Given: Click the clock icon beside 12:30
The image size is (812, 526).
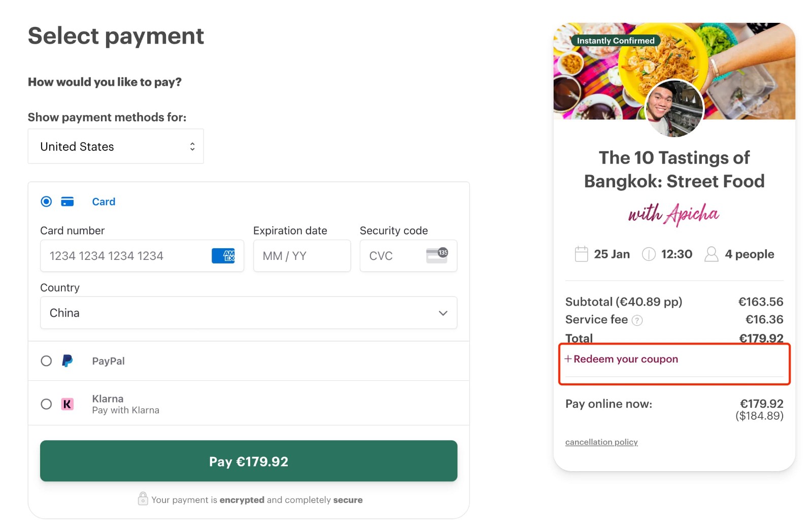Looking at the screenshot, I should (649, 254).
